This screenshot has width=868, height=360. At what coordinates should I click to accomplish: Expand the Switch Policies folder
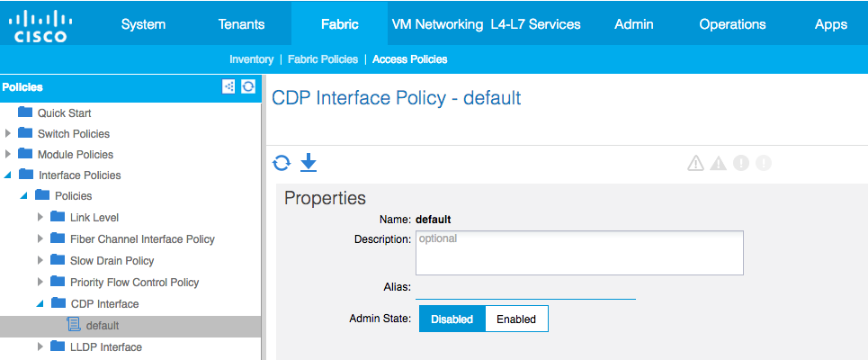(x=8, y=133)
